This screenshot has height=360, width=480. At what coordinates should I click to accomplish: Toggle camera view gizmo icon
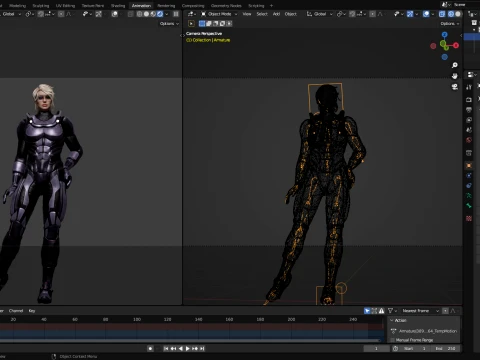(455, 87)
